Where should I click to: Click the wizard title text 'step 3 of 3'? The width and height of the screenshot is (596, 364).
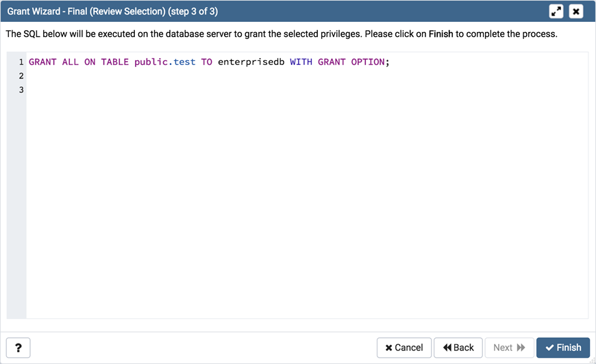click(193, 12)
